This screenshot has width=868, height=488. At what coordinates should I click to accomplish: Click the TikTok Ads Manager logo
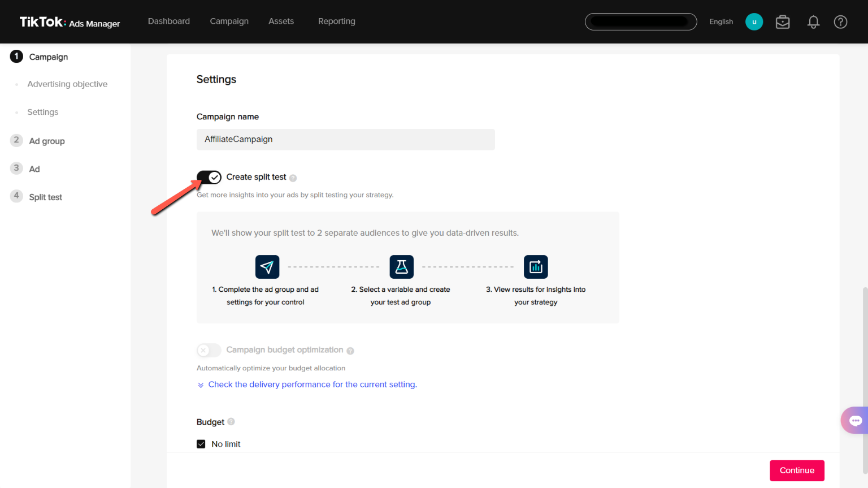[70, 22]
